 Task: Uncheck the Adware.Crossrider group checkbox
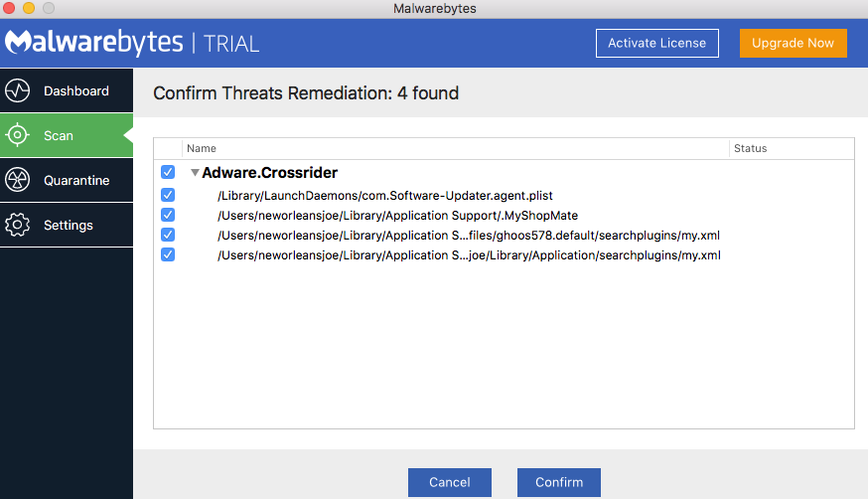coord(168,172)
